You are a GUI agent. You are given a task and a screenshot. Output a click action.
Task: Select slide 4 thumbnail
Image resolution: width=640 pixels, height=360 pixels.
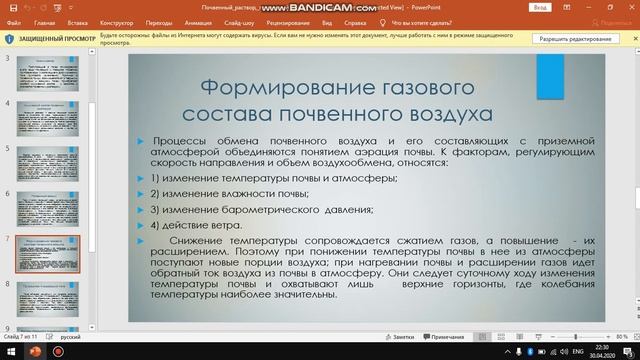click(48, 119)
